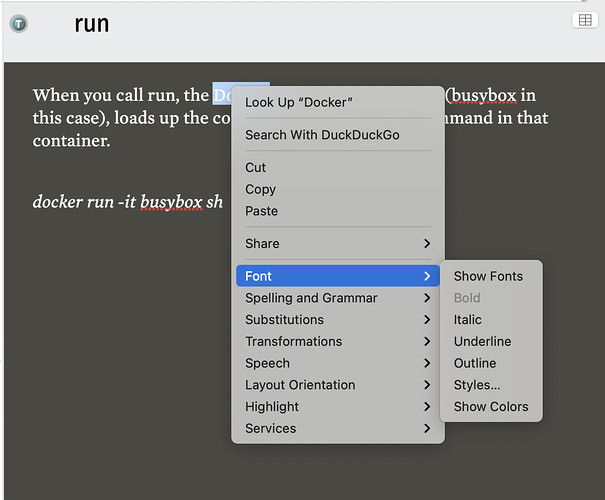Click the chevron arrow on the Font row

pos(427,276)
